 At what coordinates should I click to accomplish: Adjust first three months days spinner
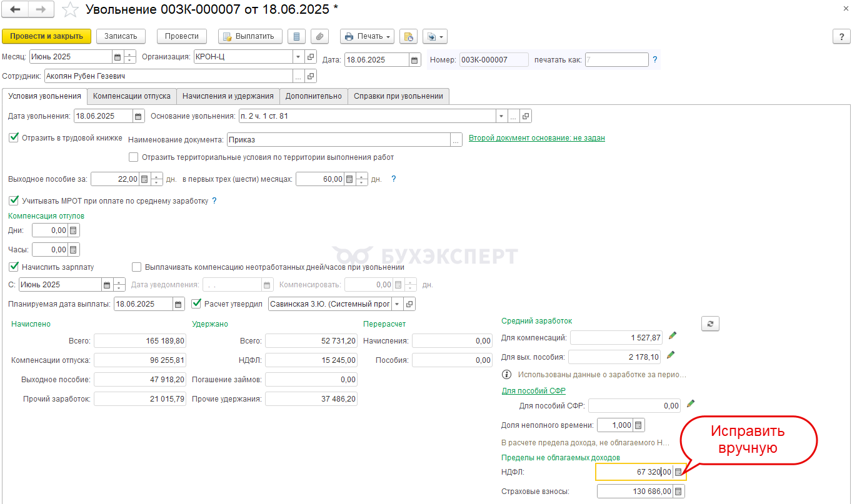tap(362, 179)
